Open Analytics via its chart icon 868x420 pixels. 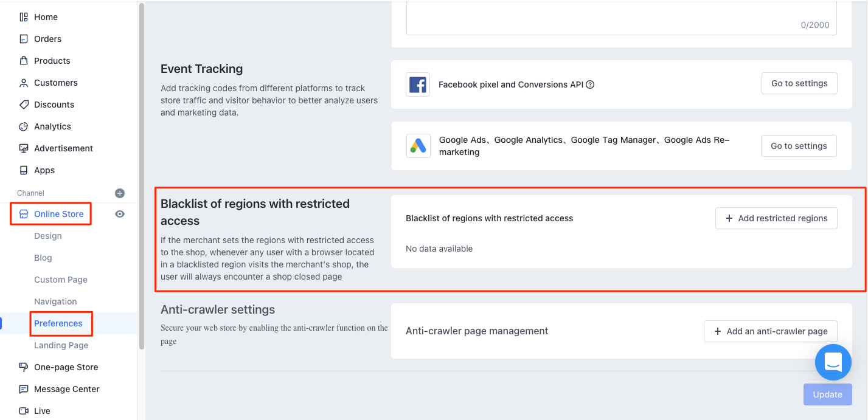coord(24,126)
